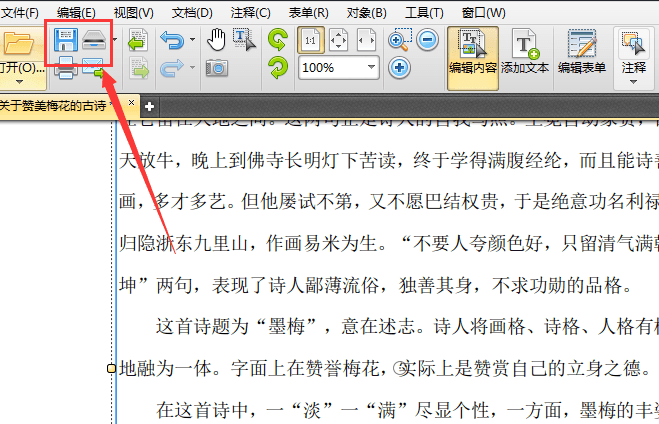Open the 100% zoom combo box

[x=339, y=67]
